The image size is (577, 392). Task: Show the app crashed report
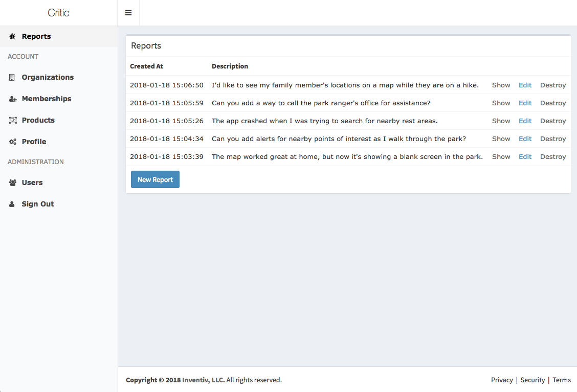pos(501,121)
